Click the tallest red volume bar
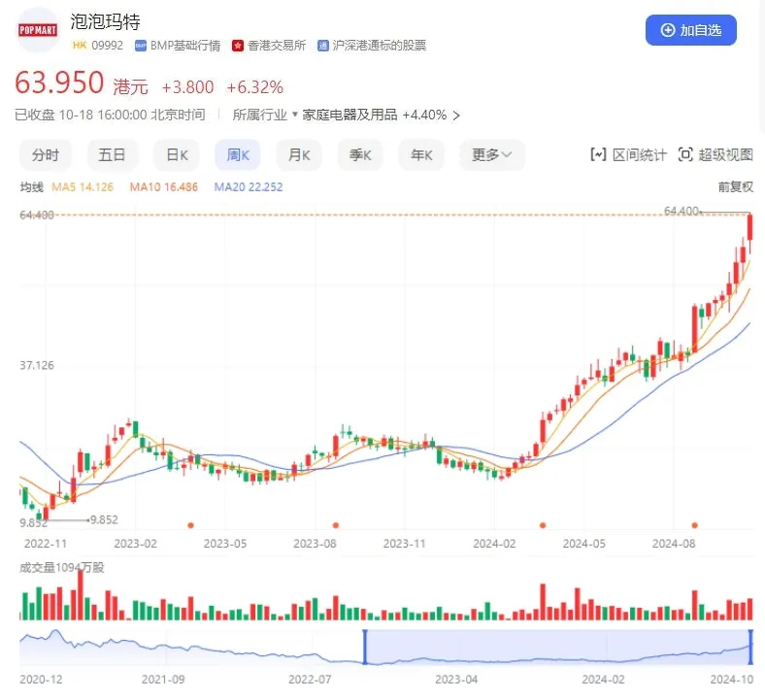This screenshot has width=765, height=700. point(81,594)
